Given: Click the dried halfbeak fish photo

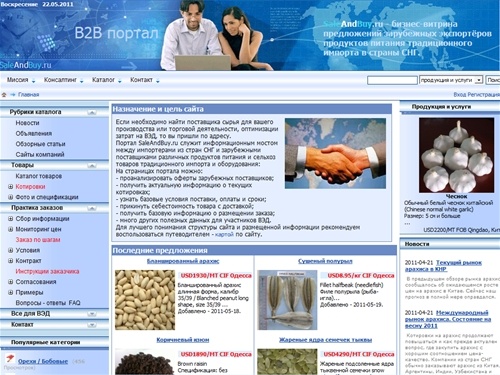Looking at the screenshot, I should click(288, 300).
